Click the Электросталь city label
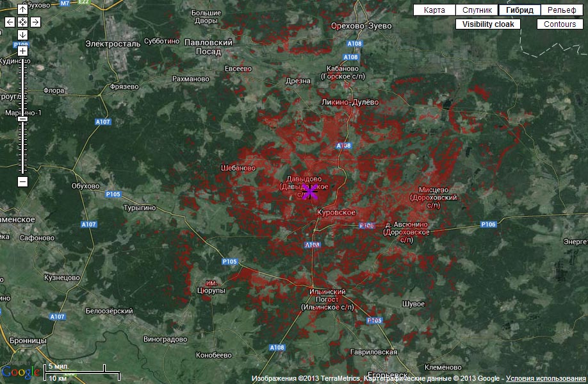588x384 pixels. pos(113,44)
